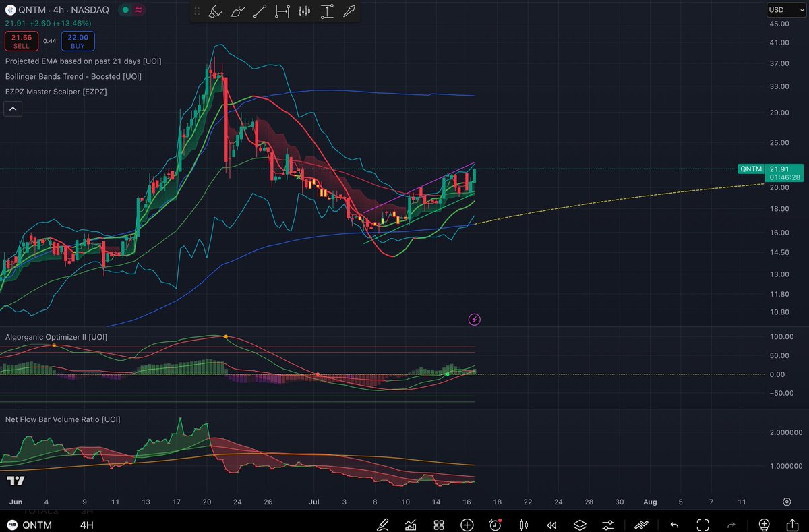Select the highlighter tool in the drawing toolbar
This screenshot has width=809, height=532.
click(215, 11)
